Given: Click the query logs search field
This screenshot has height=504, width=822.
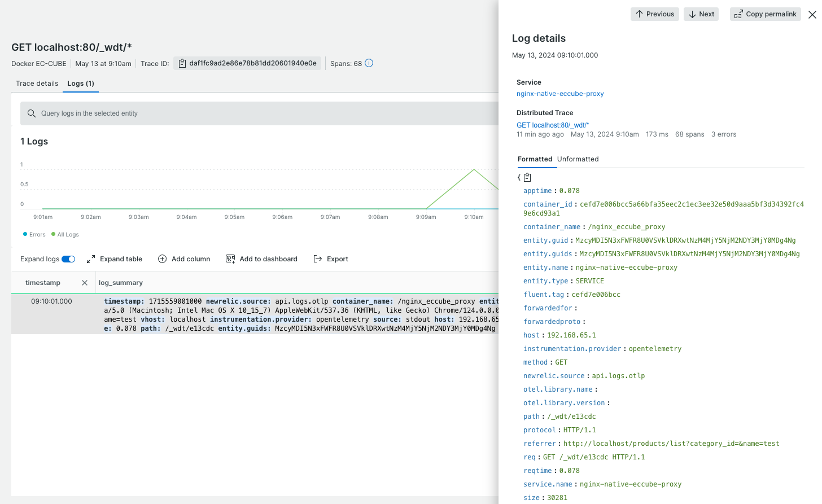Looking at the screenshot, I should (x=259, y=113).
